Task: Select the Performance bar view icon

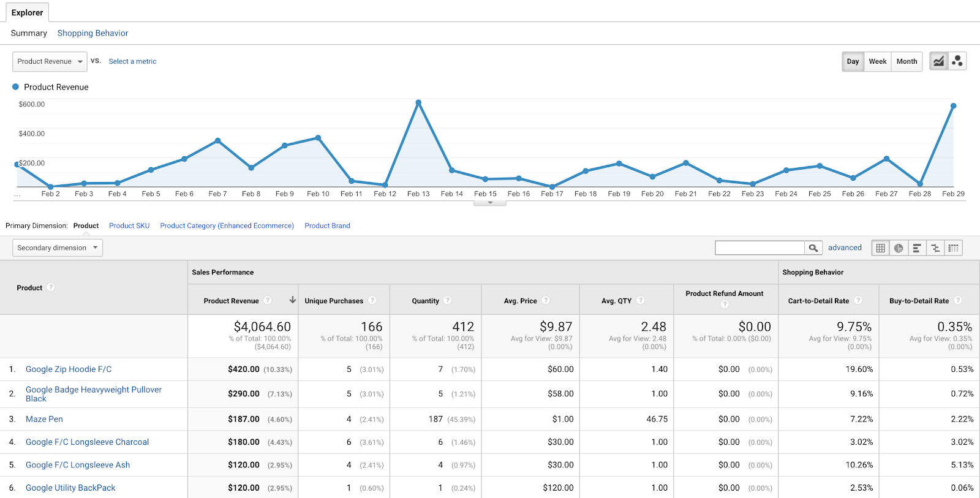Action: 917,247
